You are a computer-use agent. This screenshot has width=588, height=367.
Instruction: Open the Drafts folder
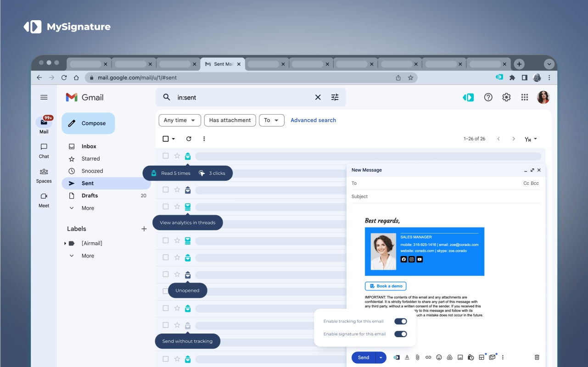click(90, 195)
